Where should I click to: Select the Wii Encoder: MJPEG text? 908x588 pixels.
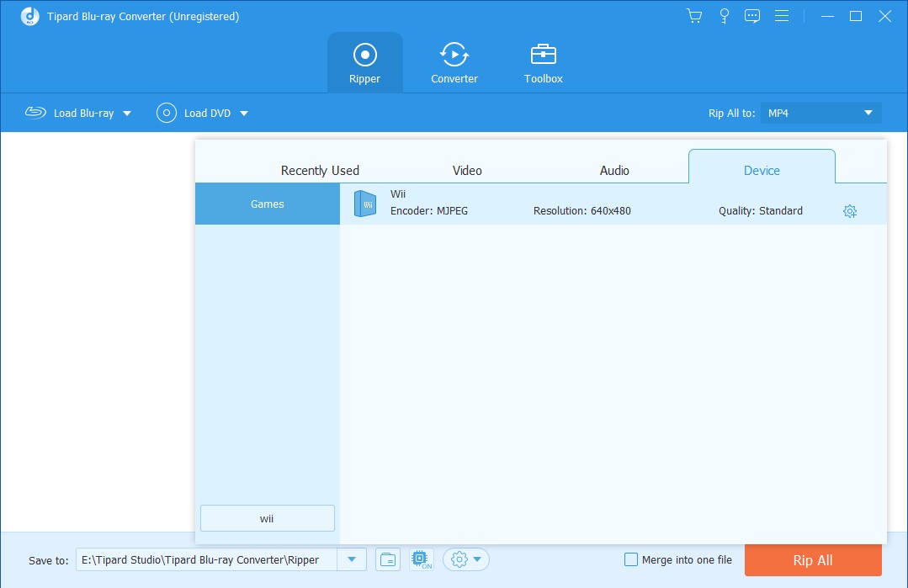click(x=429, y=210)
